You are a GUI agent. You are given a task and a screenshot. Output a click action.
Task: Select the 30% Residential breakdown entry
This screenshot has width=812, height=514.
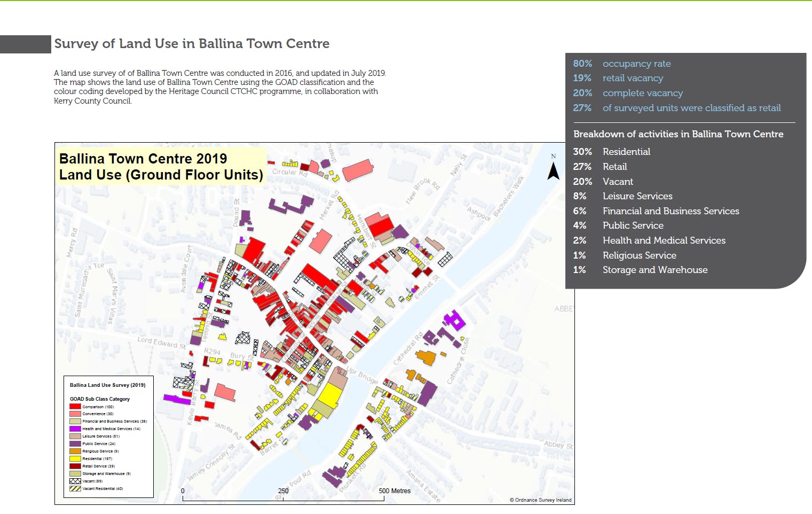[x=612, y=152]
